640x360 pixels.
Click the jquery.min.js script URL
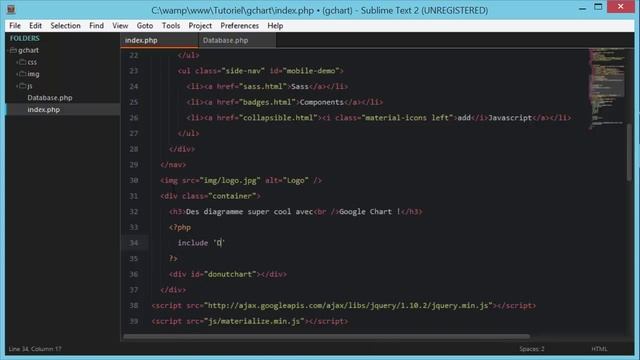point(348,306)
